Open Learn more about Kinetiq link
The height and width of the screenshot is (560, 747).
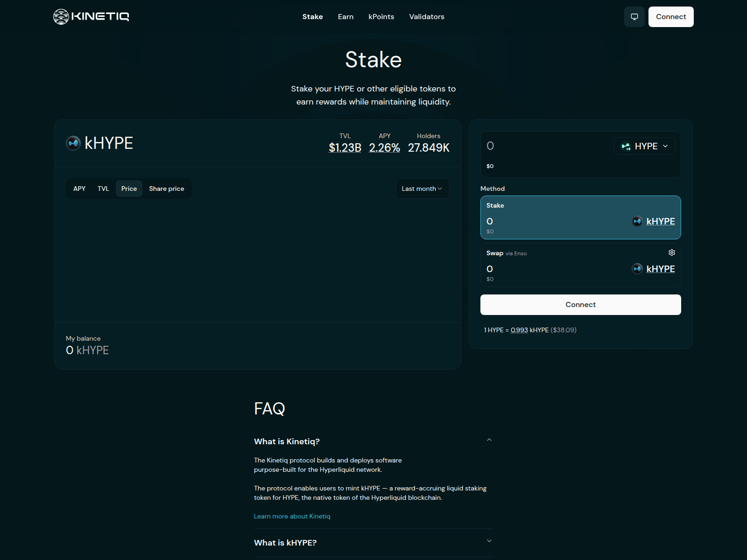click(292, 516)
